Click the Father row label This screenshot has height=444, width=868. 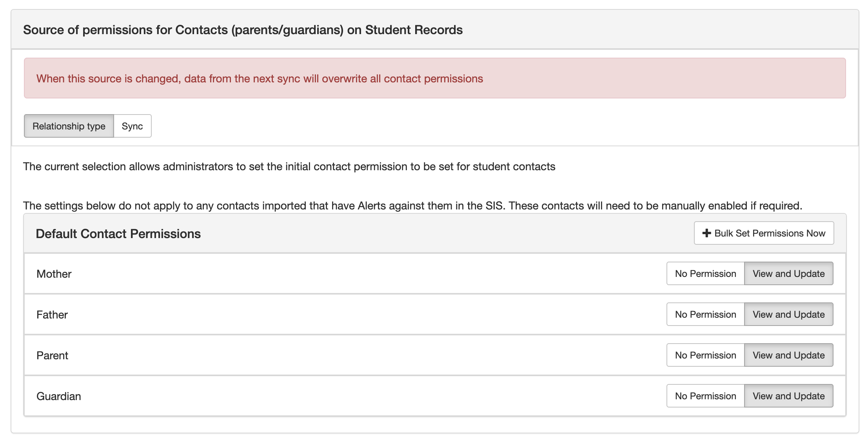pos(52,315)
